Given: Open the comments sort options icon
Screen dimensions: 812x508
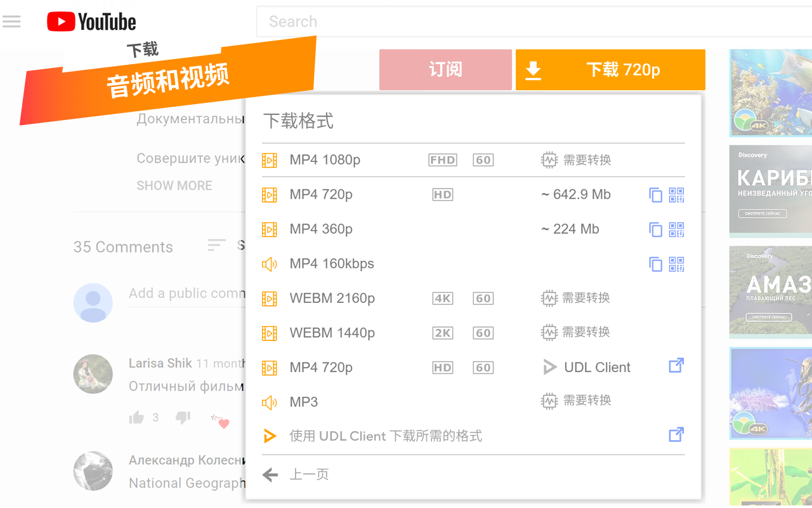Looking at the screenshot, I should [x=216, y=245].
